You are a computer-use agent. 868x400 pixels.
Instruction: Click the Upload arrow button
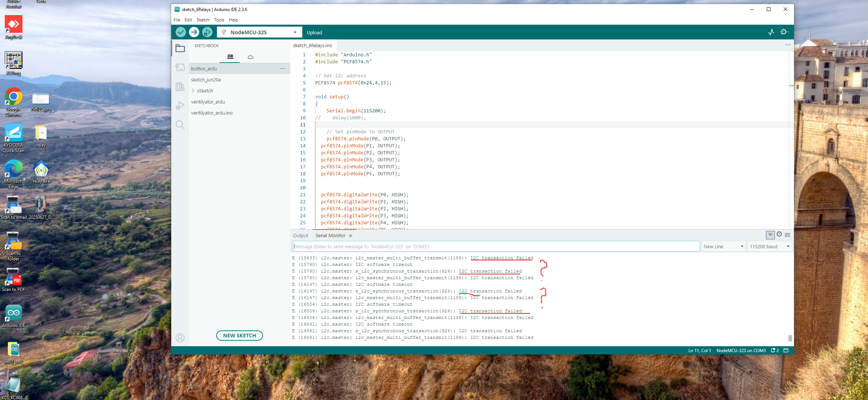point(194,32)
